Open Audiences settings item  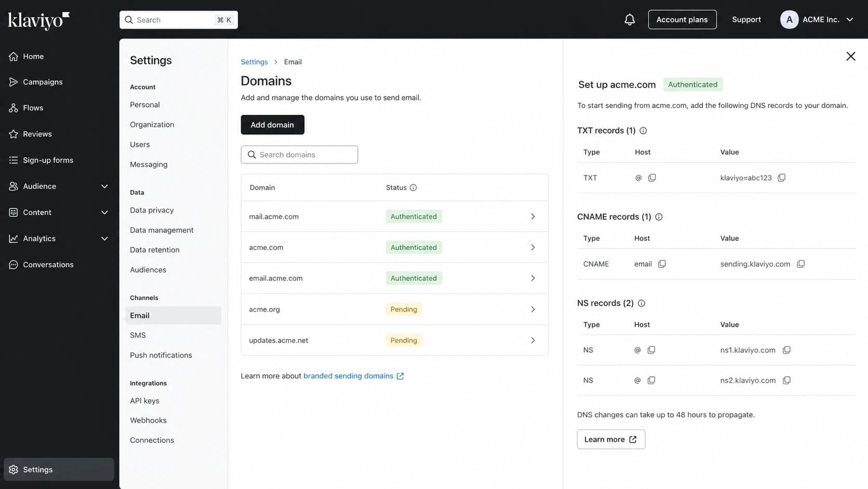coord(148,270)
